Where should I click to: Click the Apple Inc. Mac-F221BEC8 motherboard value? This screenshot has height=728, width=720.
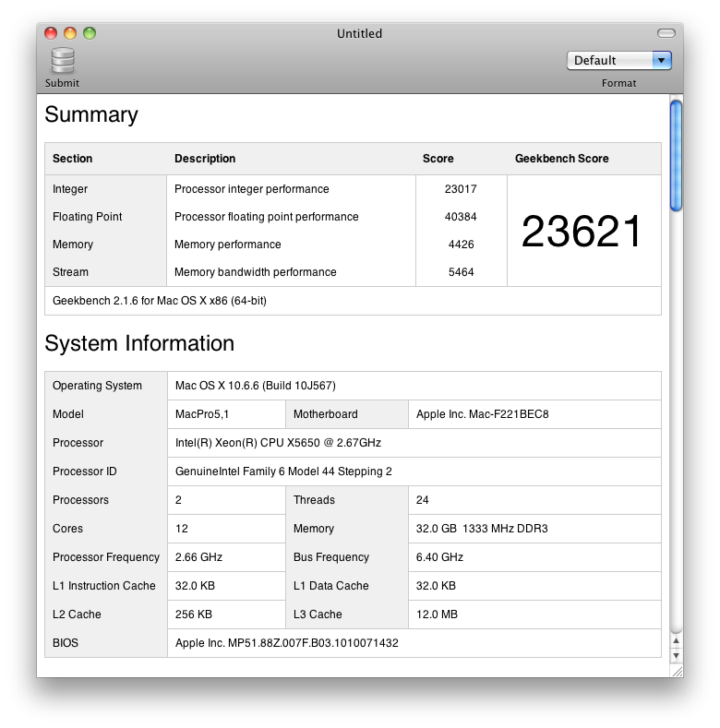[482, 414]
